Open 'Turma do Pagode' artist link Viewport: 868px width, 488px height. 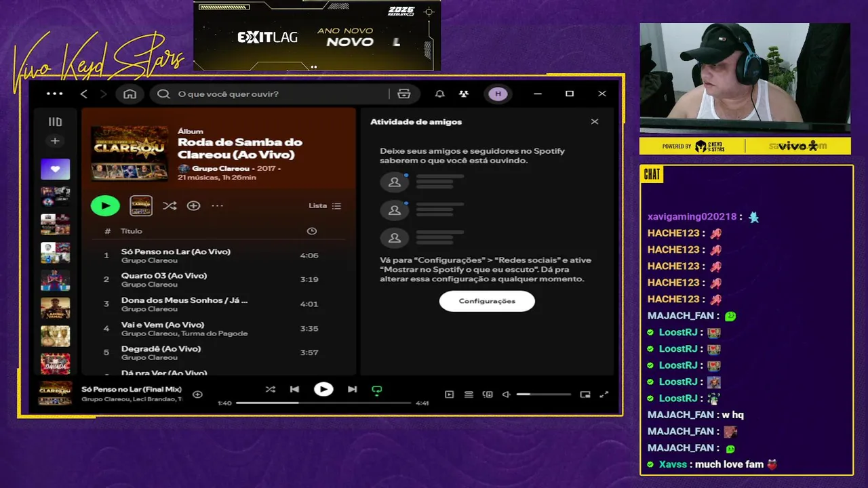tap(215, 333)
